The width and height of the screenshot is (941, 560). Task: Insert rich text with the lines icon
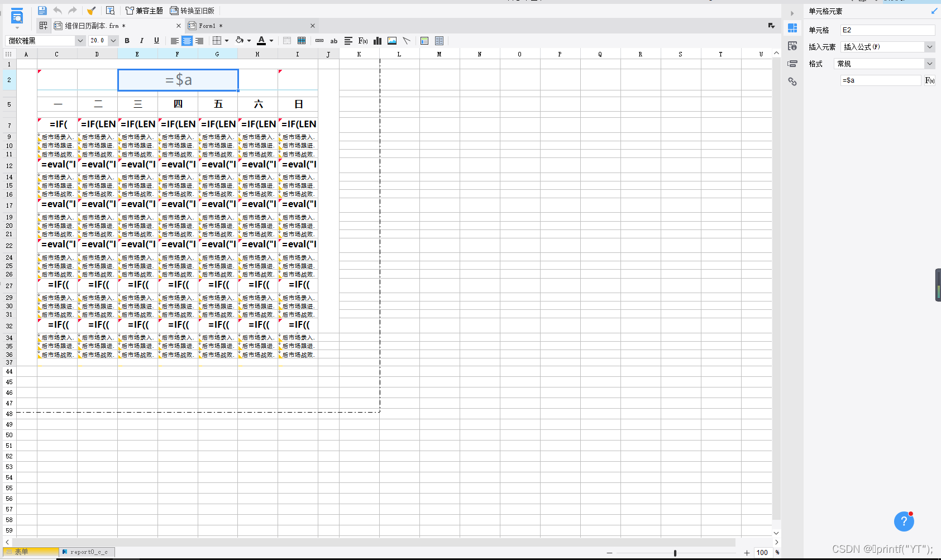tap(348, 41)
